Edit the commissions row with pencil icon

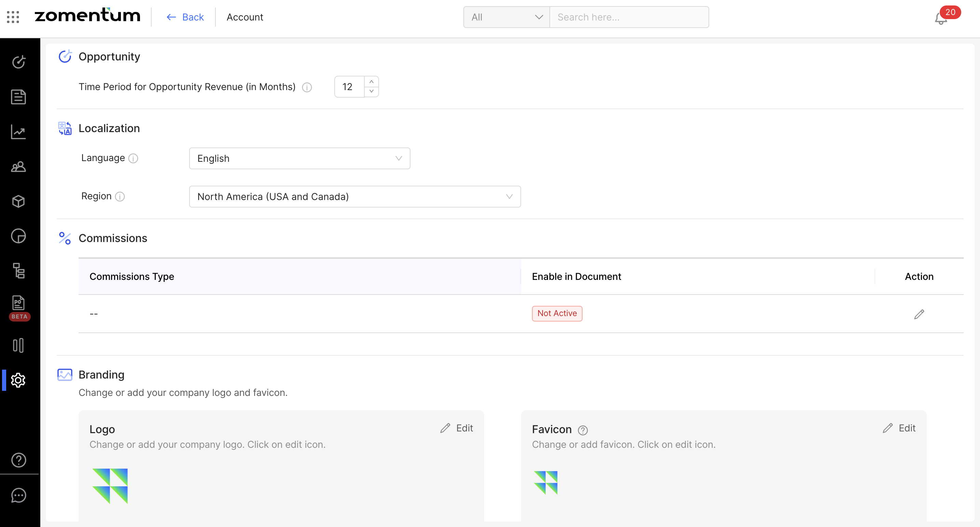point(919,314)
